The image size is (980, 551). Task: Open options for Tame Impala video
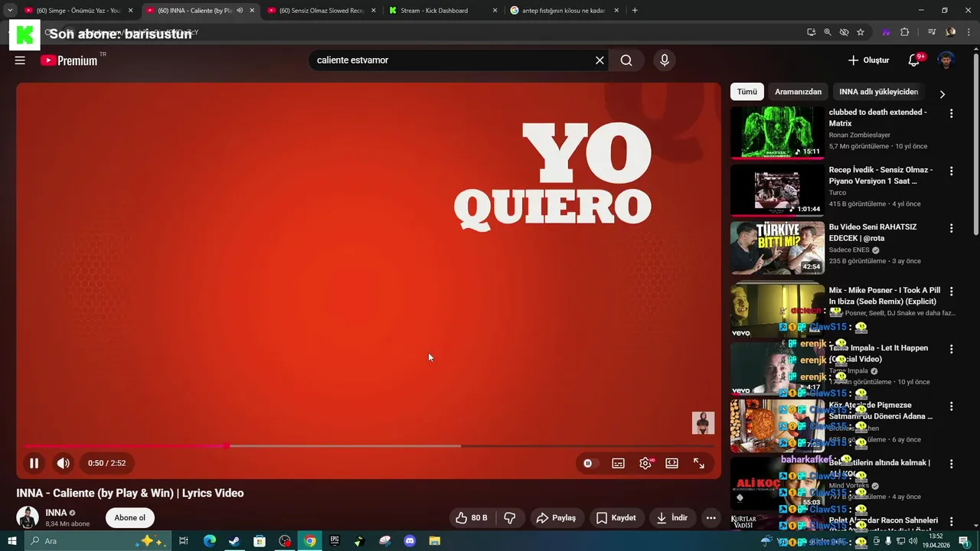(x=952, y=349)
